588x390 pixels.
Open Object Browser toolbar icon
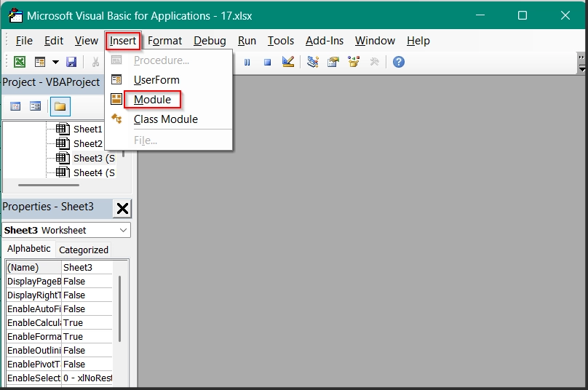point(354,62)
